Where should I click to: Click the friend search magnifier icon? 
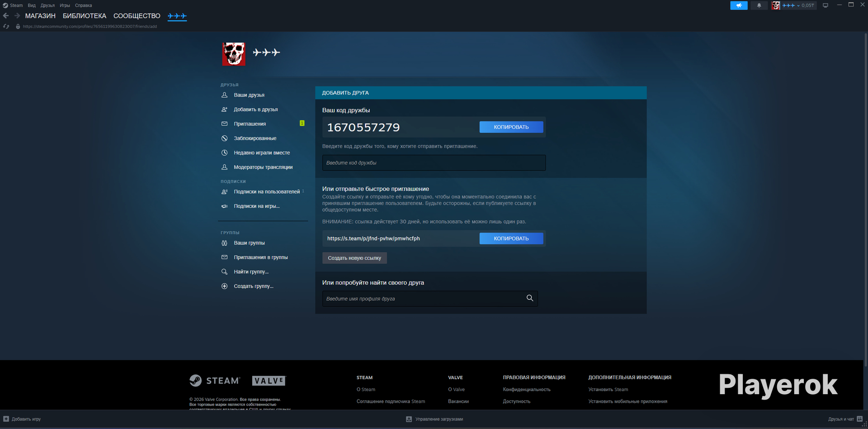click(x=530, y=298)
